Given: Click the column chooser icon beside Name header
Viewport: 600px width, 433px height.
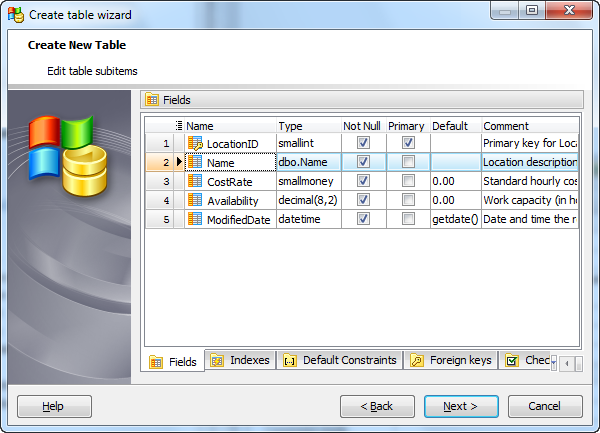Looking at the screenshot, I should point(179,126).
